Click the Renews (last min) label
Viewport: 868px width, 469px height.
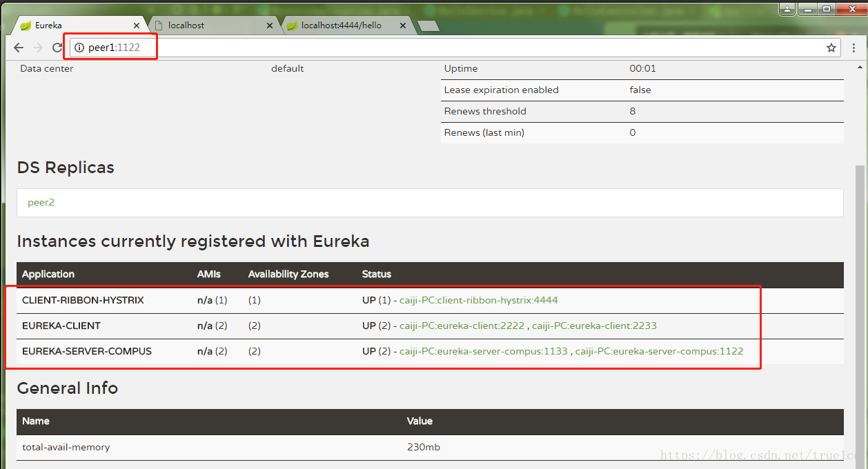484,132
